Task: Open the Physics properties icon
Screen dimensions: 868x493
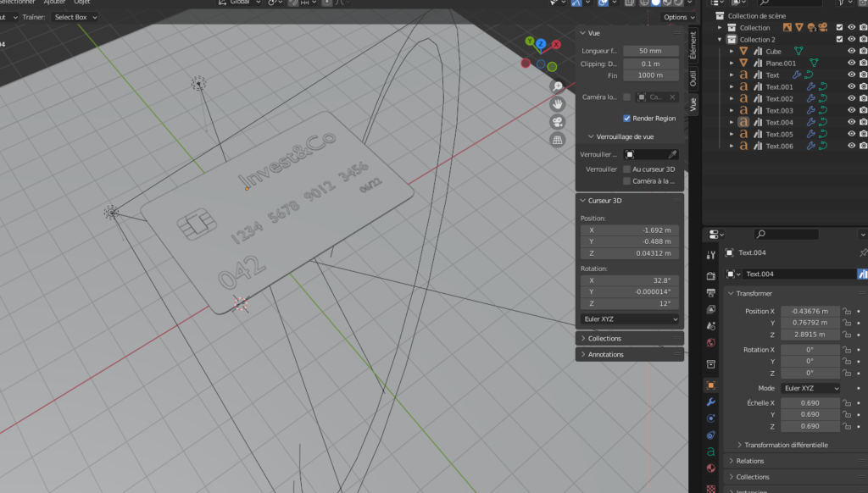Action: 711,418
